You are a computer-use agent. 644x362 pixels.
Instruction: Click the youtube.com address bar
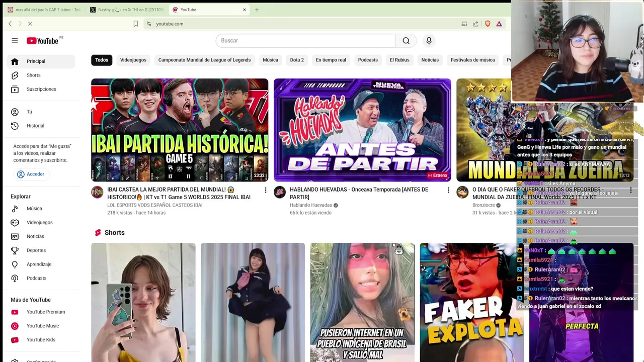click(302, 24)
